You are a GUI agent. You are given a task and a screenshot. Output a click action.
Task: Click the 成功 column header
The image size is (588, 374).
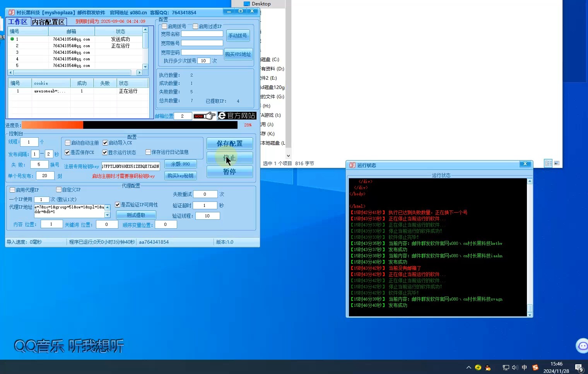coord(82,83)
